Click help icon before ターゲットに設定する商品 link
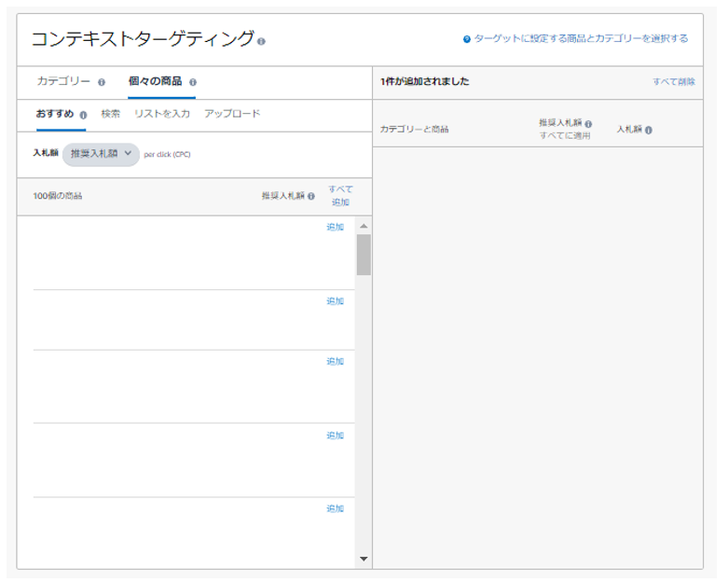Image resolution: width=728 pixels, height=583 pixels. point(467,39)
